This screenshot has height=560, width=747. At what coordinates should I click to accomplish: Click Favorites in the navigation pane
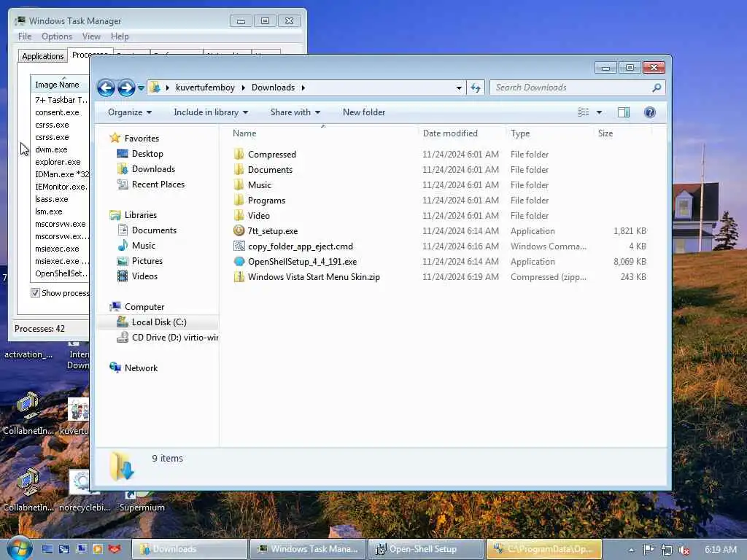142,138
